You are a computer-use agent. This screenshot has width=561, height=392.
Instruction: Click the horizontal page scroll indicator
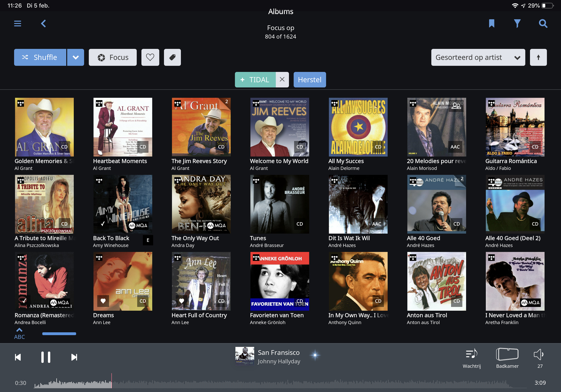click(59, 333)
